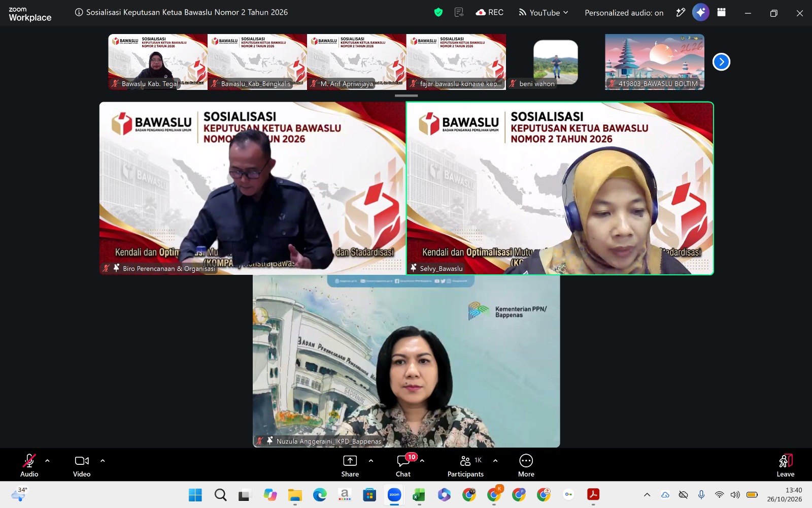Select 419803_BAWASLU BOLTIM video thumbnail
Screen dimensions: 812x508
point(655,62)
